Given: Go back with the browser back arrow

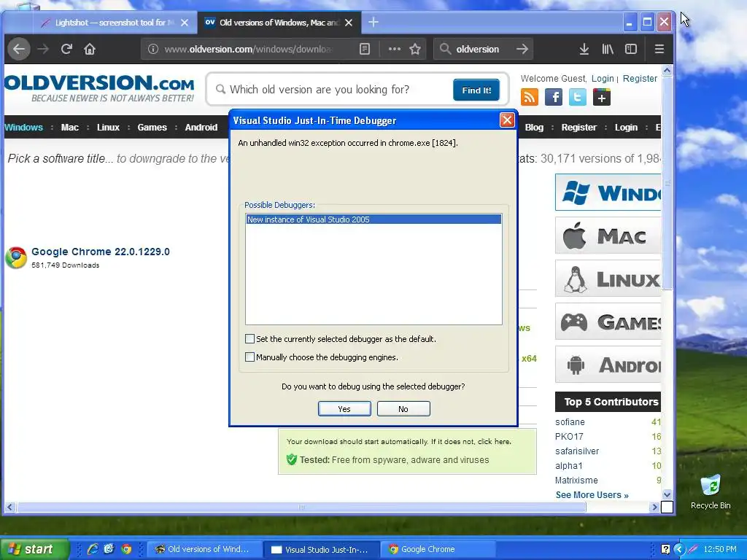Looking at the screenshot, I should coord(19,49).
